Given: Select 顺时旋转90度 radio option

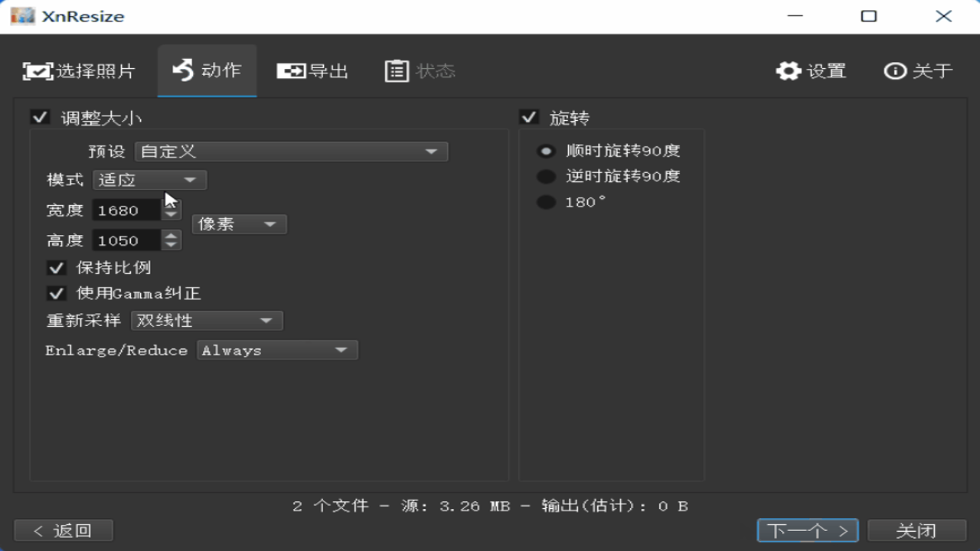Looking at the screenshot, I should pos(546,151).
